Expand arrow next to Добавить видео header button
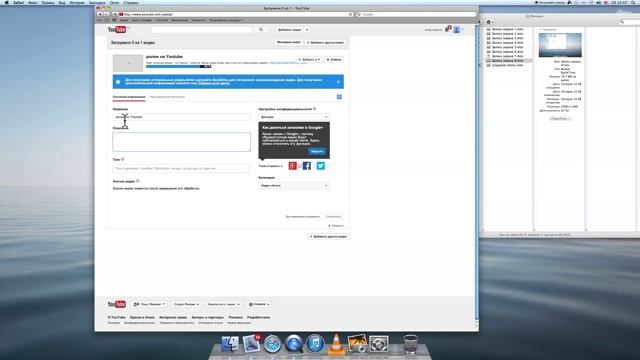Viewport: 640px width, 360px height. point(307,29)
